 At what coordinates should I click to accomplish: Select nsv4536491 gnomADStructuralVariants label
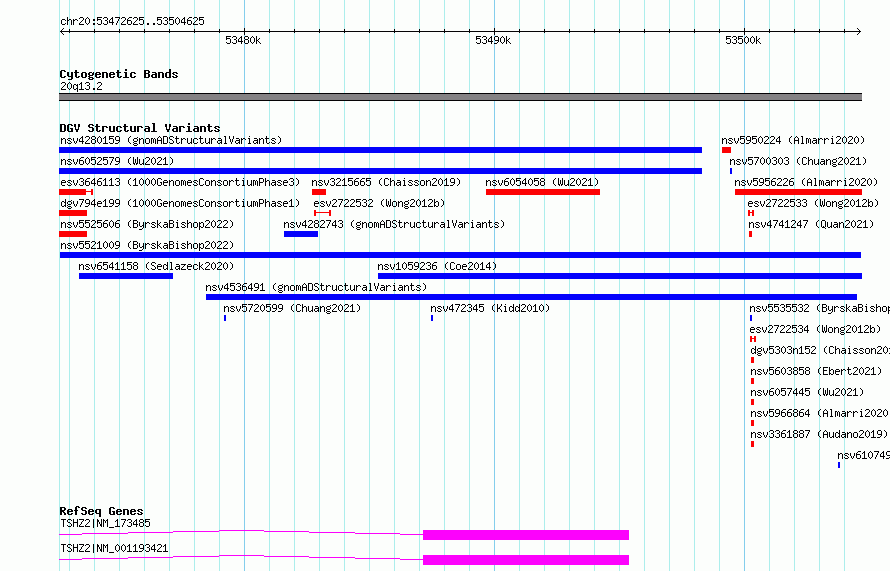coord(316,287)
